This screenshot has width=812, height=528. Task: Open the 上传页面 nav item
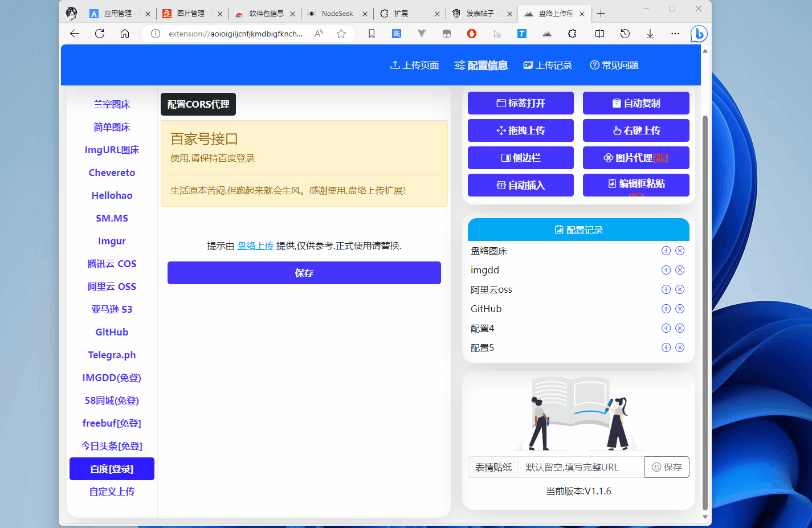414,66
